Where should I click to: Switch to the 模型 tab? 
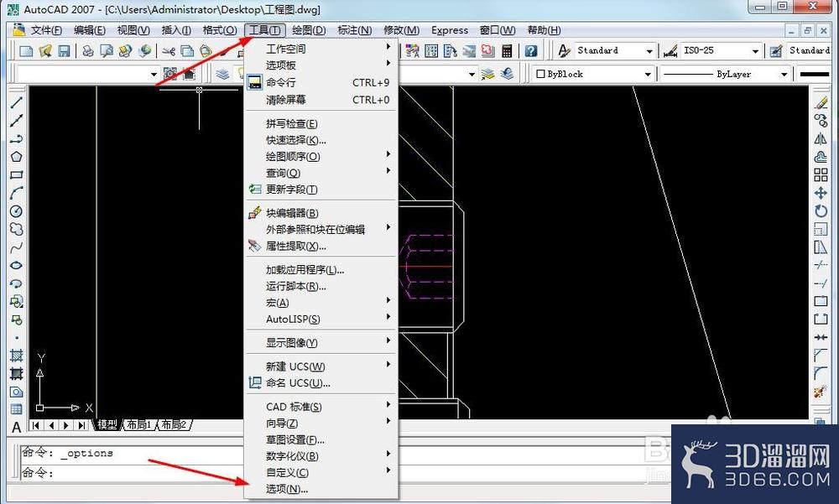coord(107,425)
